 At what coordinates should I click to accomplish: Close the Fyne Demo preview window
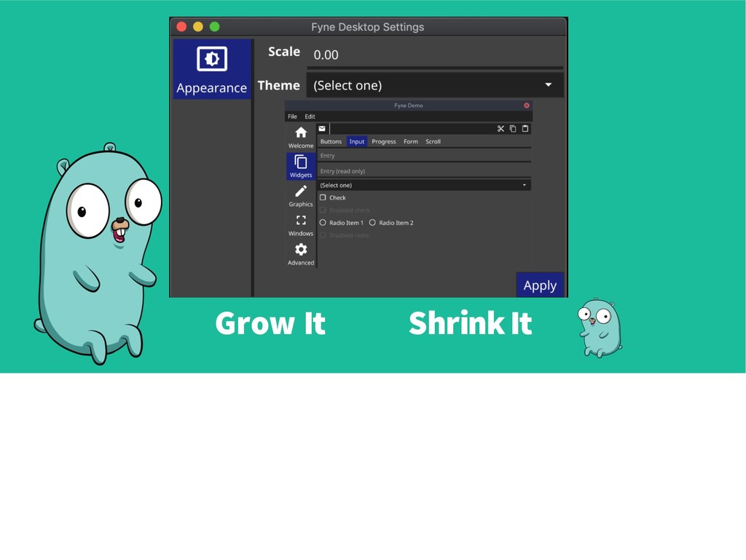[x=527, y=106]
